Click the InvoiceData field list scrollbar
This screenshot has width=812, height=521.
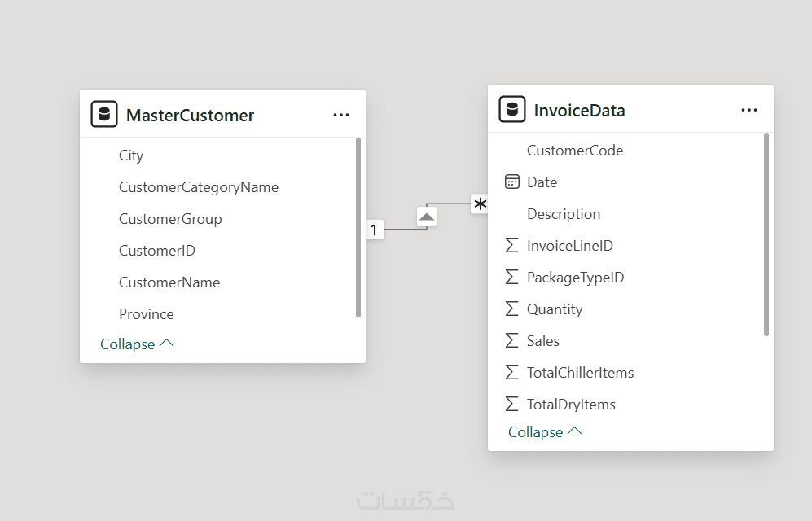point(766,234)
